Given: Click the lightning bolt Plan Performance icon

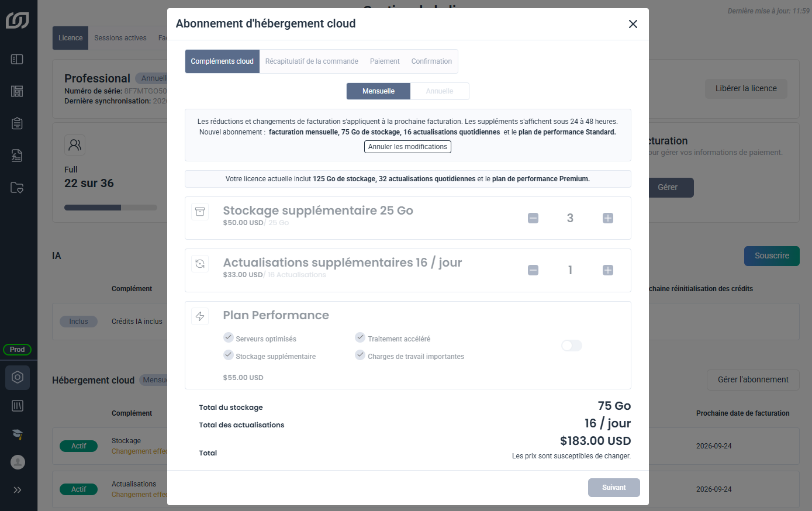Looking at the screenshot, I should [200, 316].
